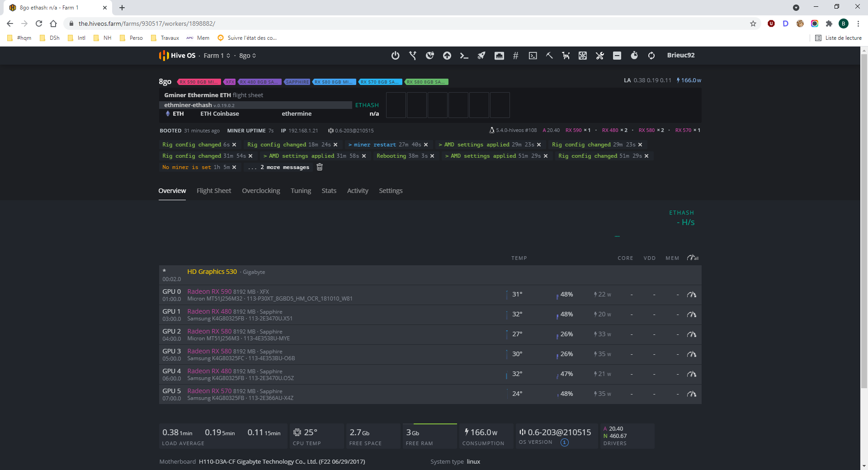Click the OpenVPN globe-lock icon

[x=430, y=56]
